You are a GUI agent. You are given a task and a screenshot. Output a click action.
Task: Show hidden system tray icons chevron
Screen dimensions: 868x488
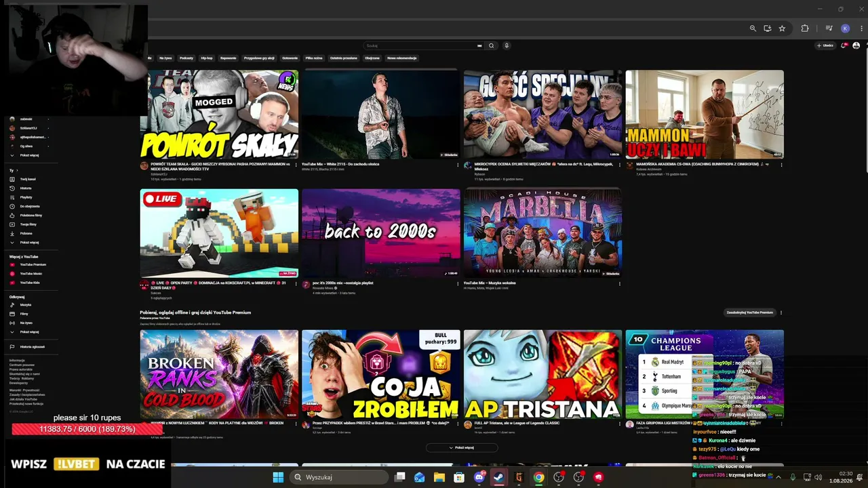pyautogui.click(x=778, y=477)
